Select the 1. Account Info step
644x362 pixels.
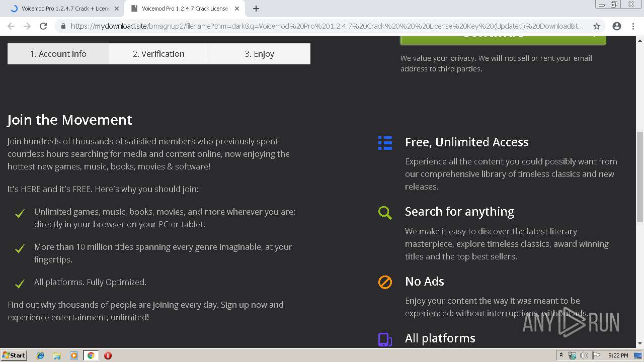click(x=58, y=54)
